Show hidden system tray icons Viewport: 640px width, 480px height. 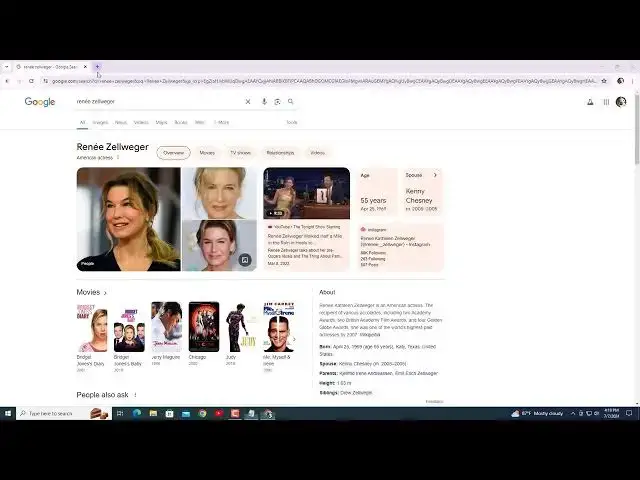tap(573, 413)
